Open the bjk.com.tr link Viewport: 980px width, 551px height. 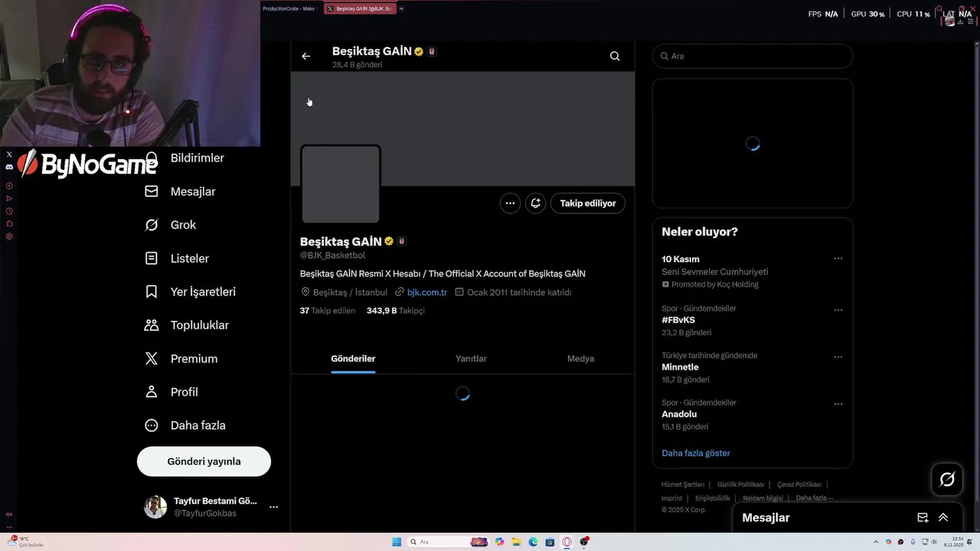pyautogui.click(x=427, y=292)
